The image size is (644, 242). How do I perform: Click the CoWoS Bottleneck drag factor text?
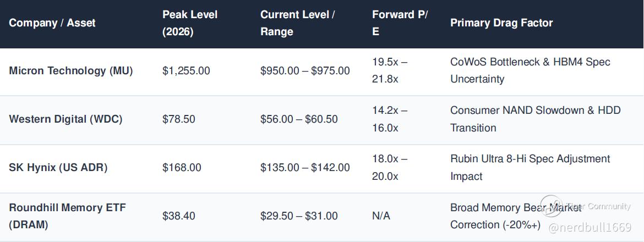click(x=530, y=70)
